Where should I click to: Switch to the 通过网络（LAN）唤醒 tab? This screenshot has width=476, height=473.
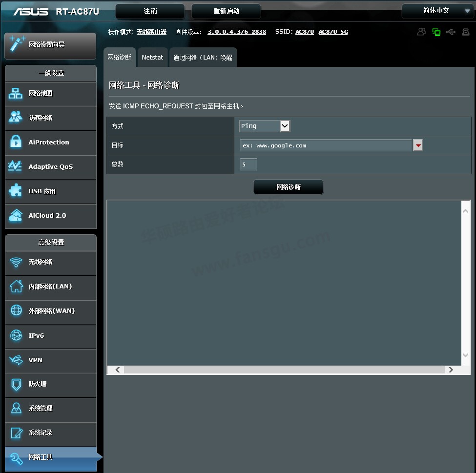(x=203, y=57)
